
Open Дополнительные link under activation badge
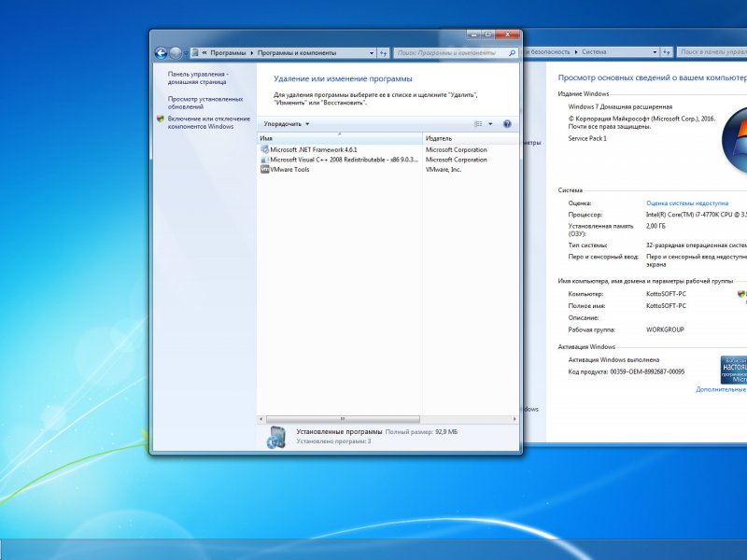click(x=721, y=389)
